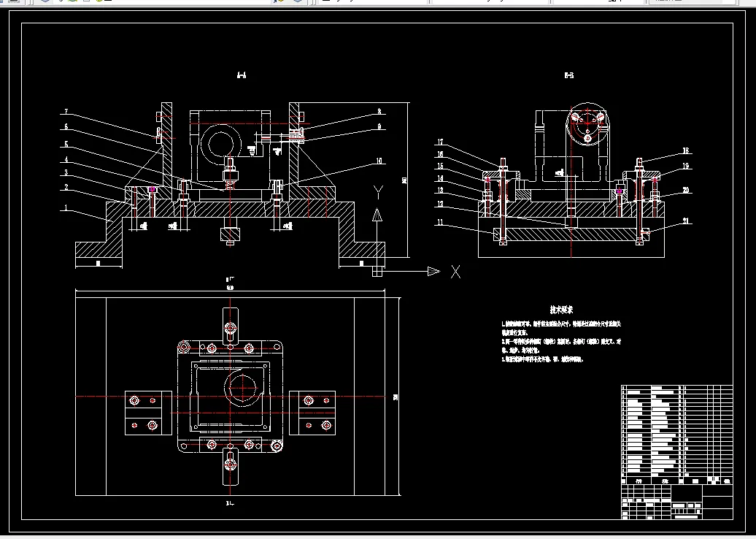This screenshot has height=539, width=756.
Task: Select part balloon number 18
Action: [686, 151]
